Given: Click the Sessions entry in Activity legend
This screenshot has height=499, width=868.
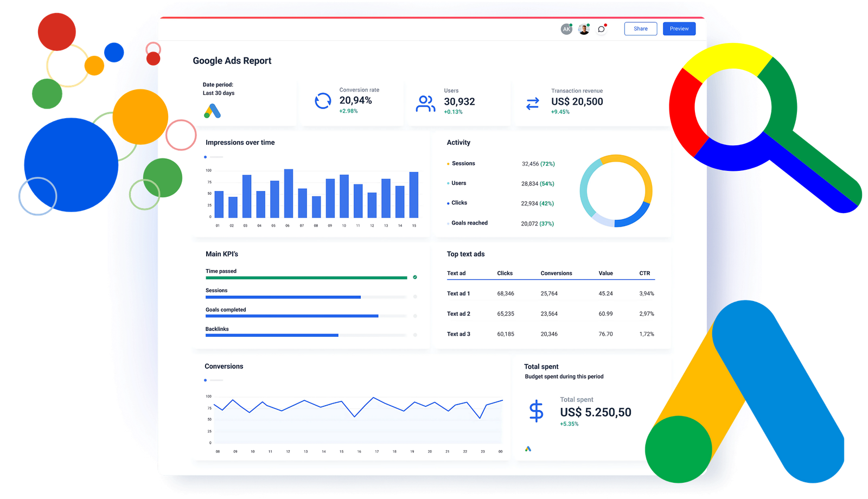Looking at the screenshot, I should tap(463, 163).
